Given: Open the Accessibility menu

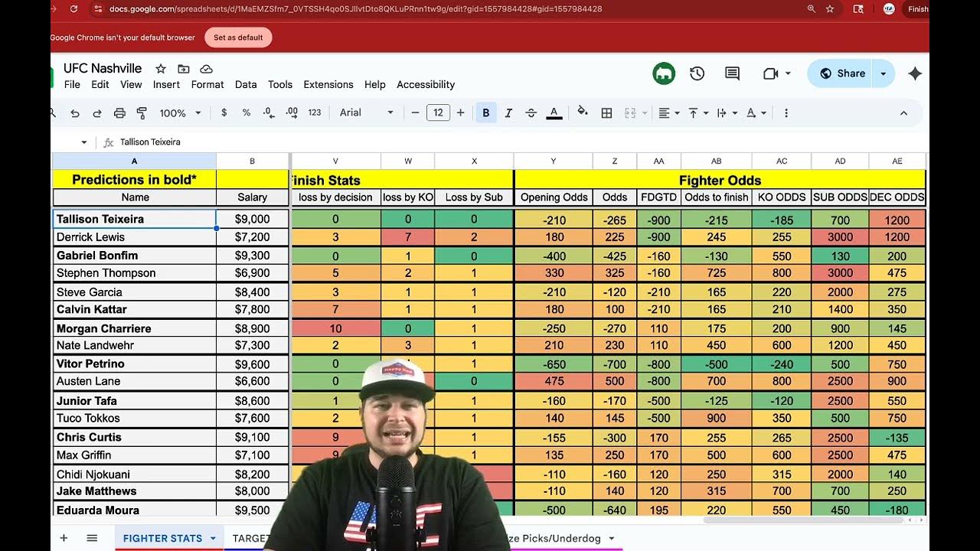Looking at the screenshot, I should click(x=426, y=85).
